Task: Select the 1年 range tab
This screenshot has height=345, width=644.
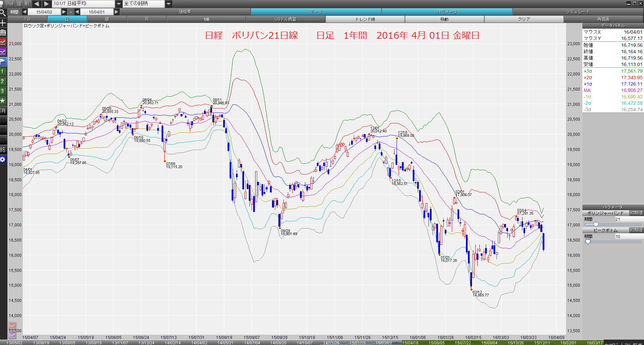Action: pos(206,19)
